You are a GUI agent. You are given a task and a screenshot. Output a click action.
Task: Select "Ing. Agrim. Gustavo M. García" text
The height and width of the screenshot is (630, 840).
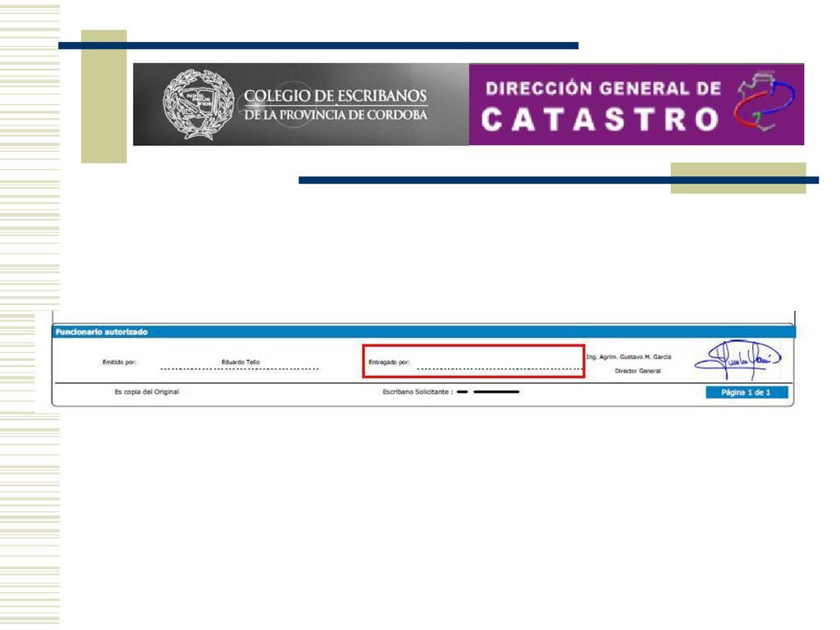click(628, 357)
